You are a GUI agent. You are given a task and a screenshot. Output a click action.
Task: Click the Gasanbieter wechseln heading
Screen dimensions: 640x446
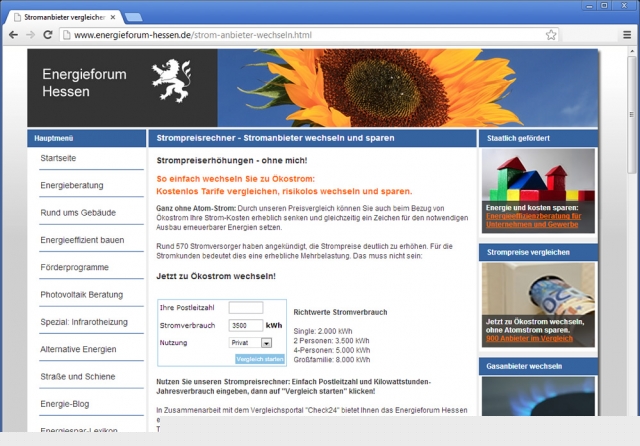(524, 366)
